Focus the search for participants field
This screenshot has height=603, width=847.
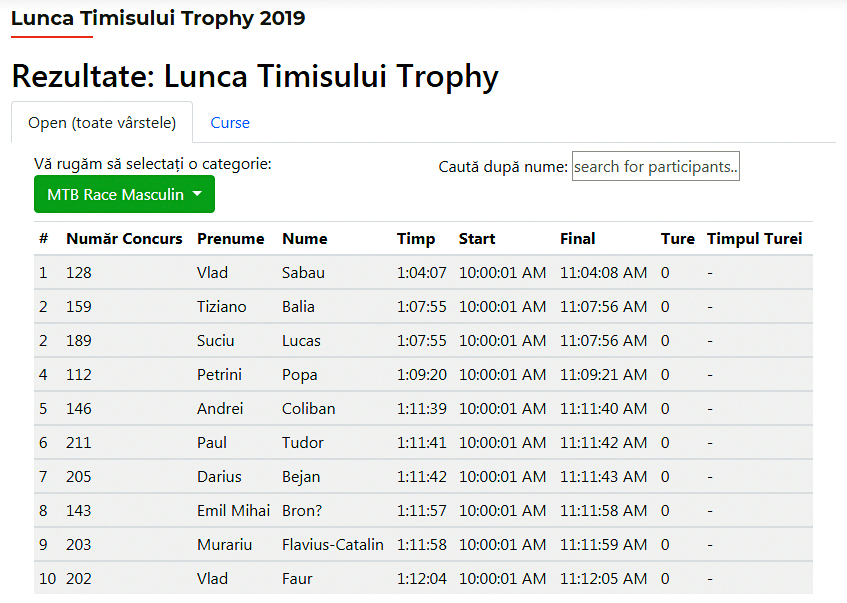click(x=656, y=166)
